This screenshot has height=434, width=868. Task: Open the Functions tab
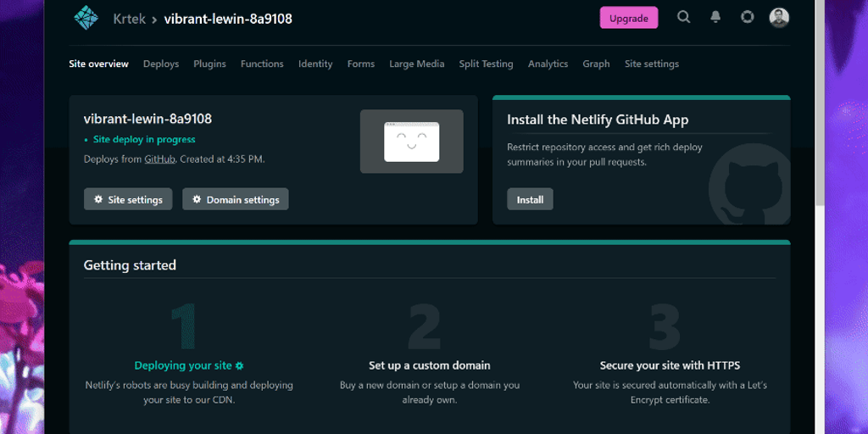tap(262, 64)
